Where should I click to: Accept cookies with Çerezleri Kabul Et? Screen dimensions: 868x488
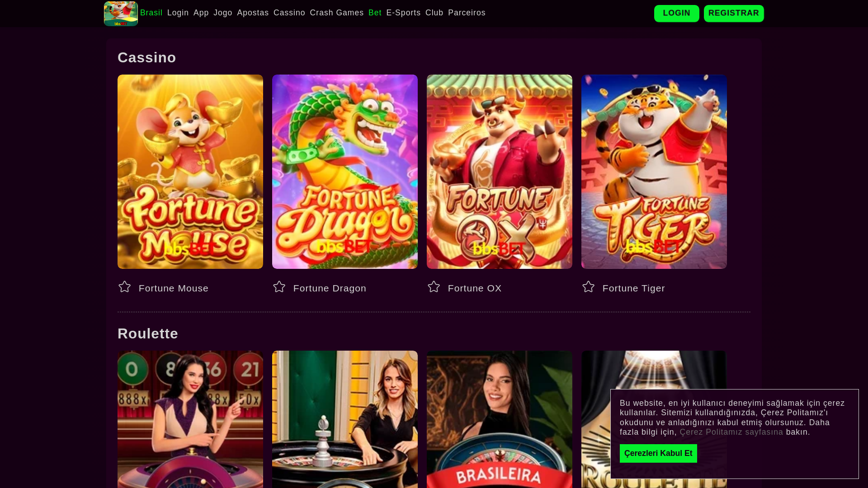pyautogui.click(x=658, y=453)
